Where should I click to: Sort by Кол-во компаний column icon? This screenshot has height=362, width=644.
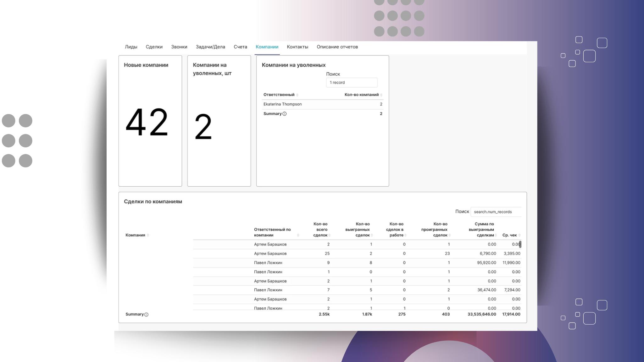coord(381,95)
